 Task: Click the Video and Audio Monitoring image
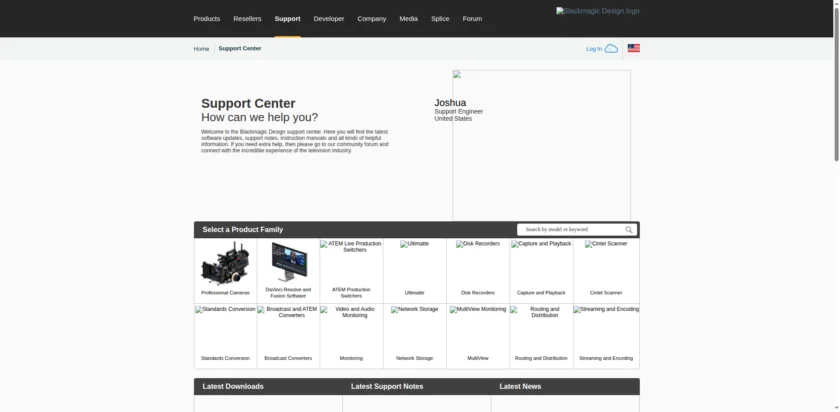pyautogui.click(x=351, y=312)
